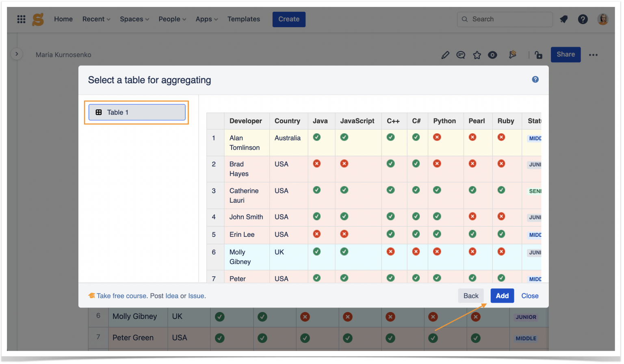Open more page actions with the ellipsis icon

tap(594, 55)
